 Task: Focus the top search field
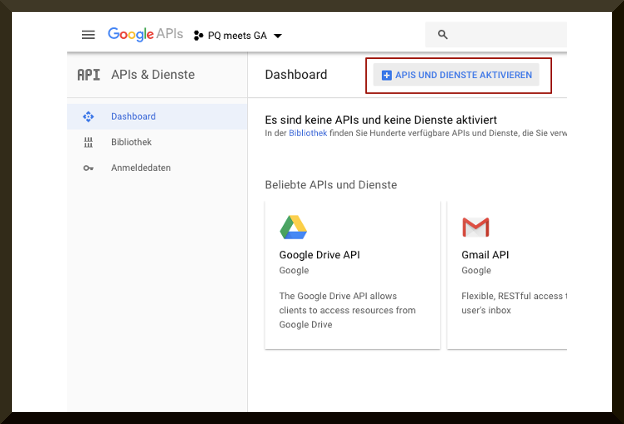pos(496,35)
